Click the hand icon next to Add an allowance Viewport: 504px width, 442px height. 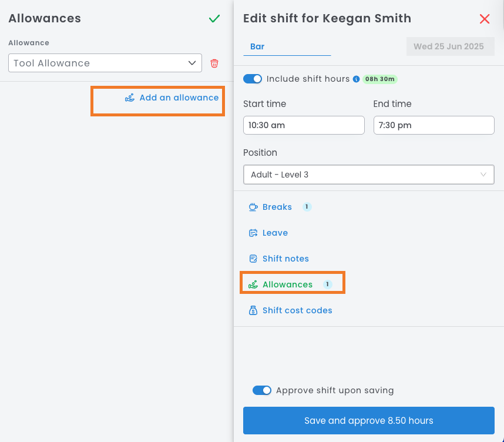130,98
